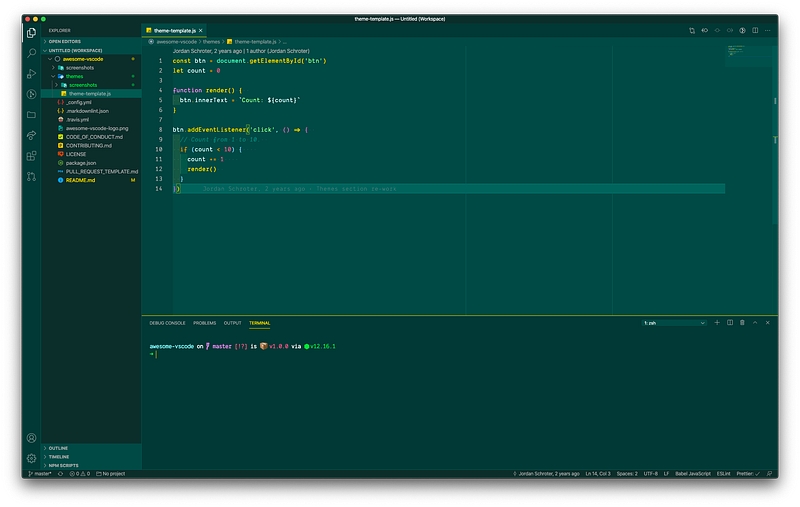The image size is (800, 507).
Task: Expand the Outline section in the sidebar
Action: pos(58,448)
